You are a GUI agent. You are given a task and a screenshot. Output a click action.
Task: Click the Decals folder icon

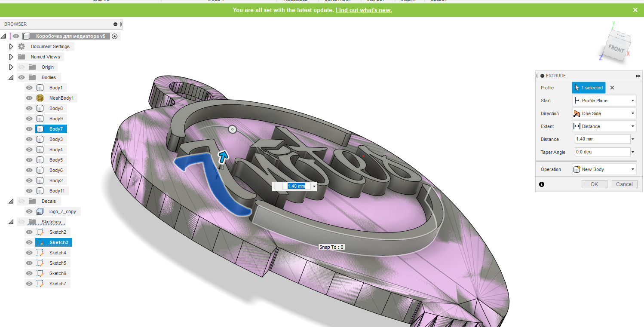32,201
